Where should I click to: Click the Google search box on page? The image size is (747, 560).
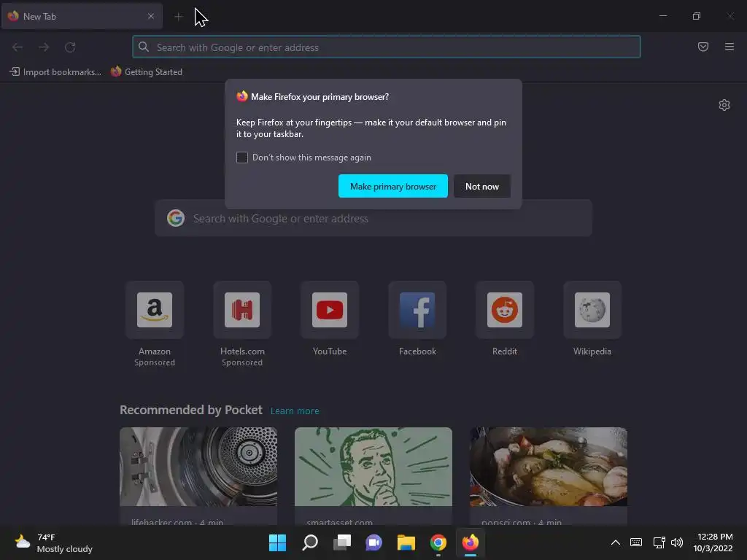(x=373, y=219)
